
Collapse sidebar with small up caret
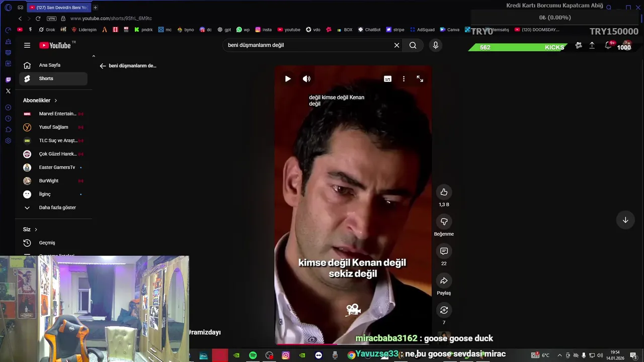pos(94,56)
